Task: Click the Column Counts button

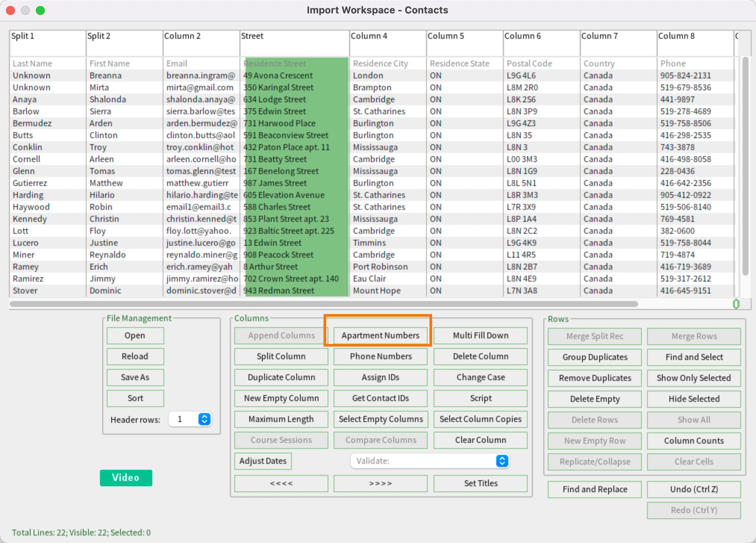Action: [x=694, y=441]
